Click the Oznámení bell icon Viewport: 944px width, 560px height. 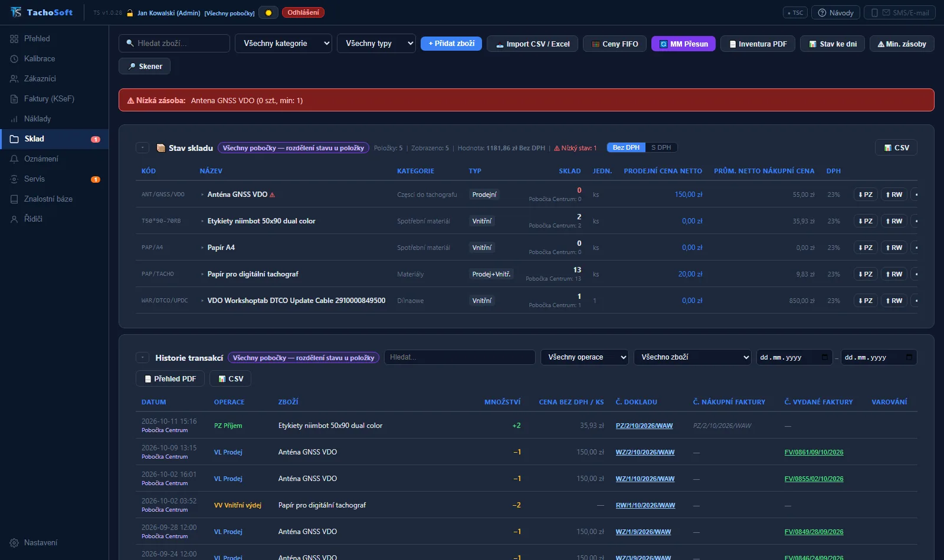(14, 159)
